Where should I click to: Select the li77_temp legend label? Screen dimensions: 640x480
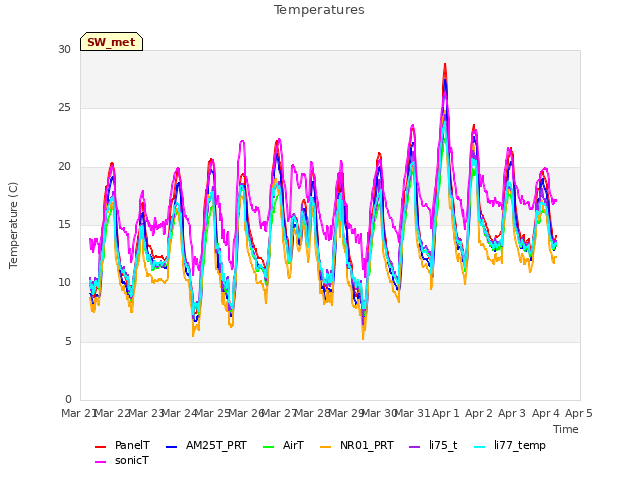tap(520, 445)
